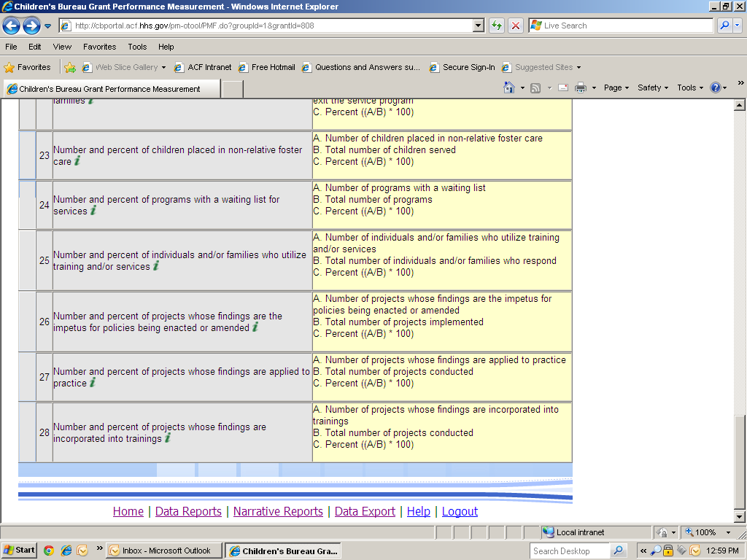Click the browser Back arrow button
The image size is (747, 560).
pyautogui.click(x=11, y=26)
